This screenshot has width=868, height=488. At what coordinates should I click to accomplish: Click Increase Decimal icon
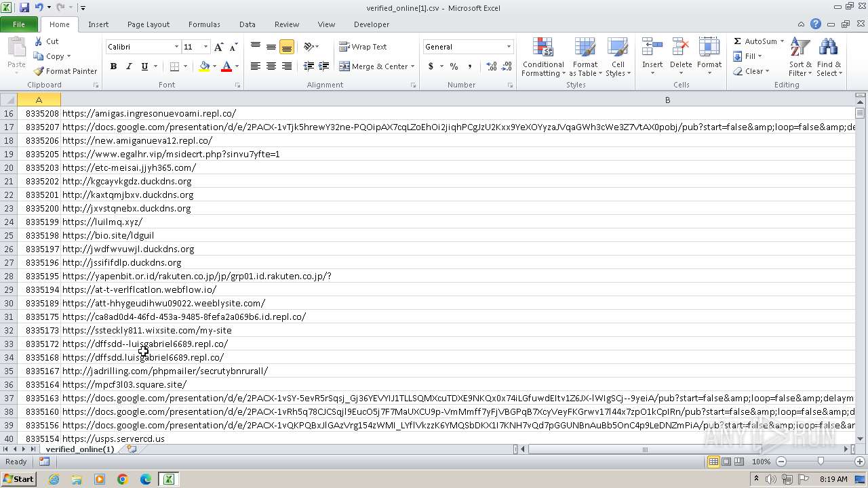[x=491, y=66]
